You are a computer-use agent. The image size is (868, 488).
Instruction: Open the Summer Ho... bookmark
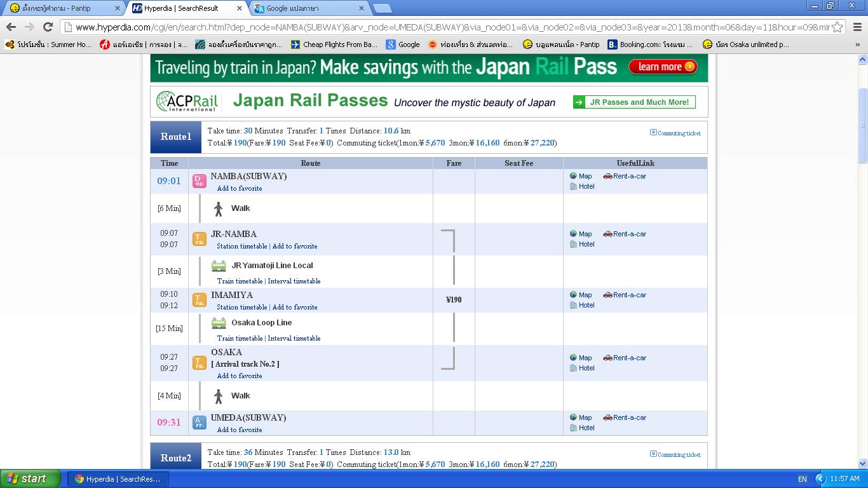[48, 44]
